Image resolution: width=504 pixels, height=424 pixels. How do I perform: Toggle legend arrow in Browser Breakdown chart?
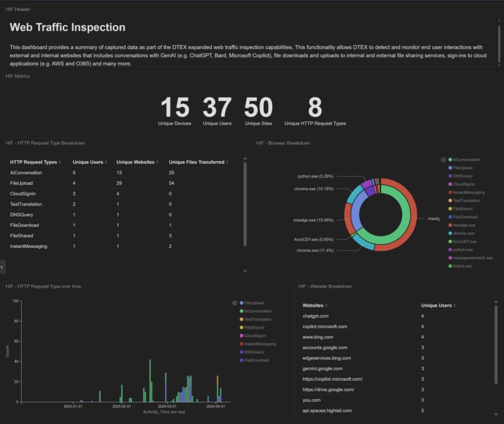pos(443,160)
